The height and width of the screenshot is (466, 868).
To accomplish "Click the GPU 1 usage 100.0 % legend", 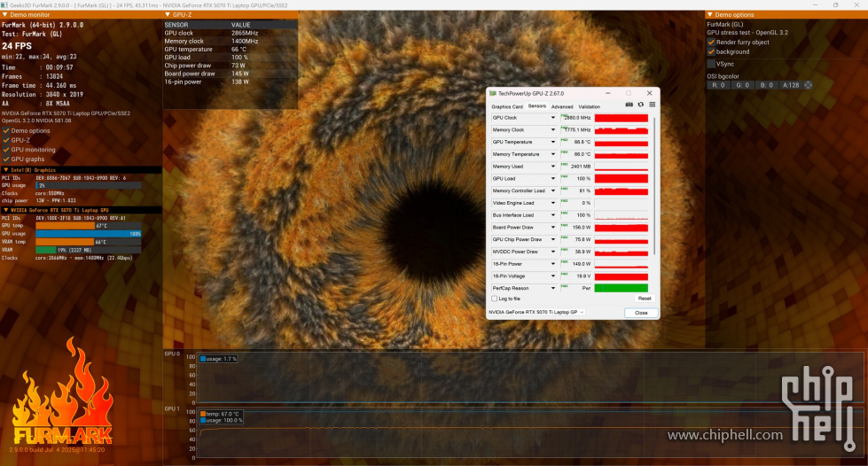I will tap(222, 421).
